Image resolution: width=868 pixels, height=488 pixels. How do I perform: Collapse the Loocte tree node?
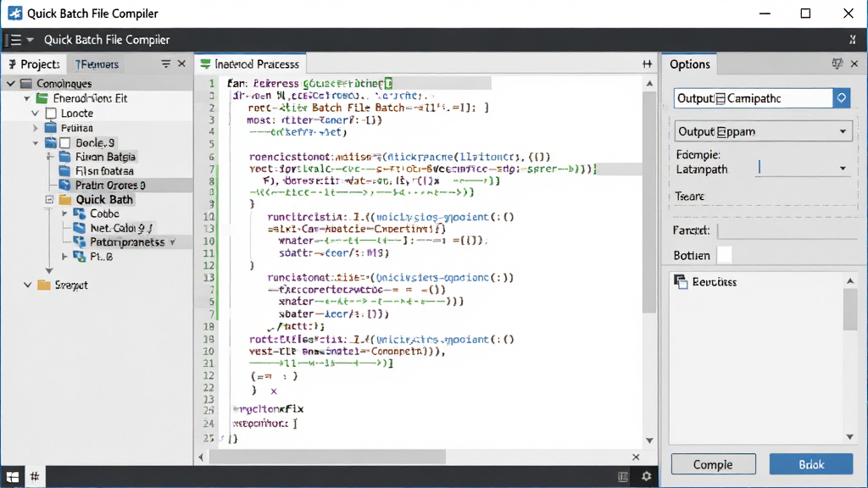[x=36, y=114]
